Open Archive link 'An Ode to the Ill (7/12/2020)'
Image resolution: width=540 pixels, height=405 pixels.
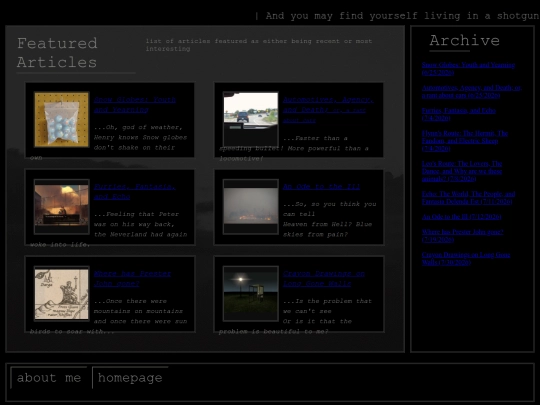click(x=461, y=217)
